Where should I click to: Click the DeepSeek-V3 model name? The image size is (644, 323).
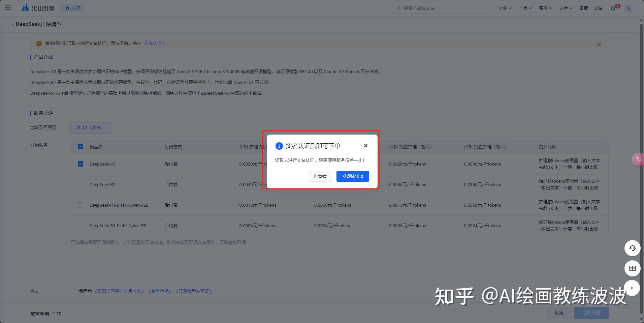point(102,164)
